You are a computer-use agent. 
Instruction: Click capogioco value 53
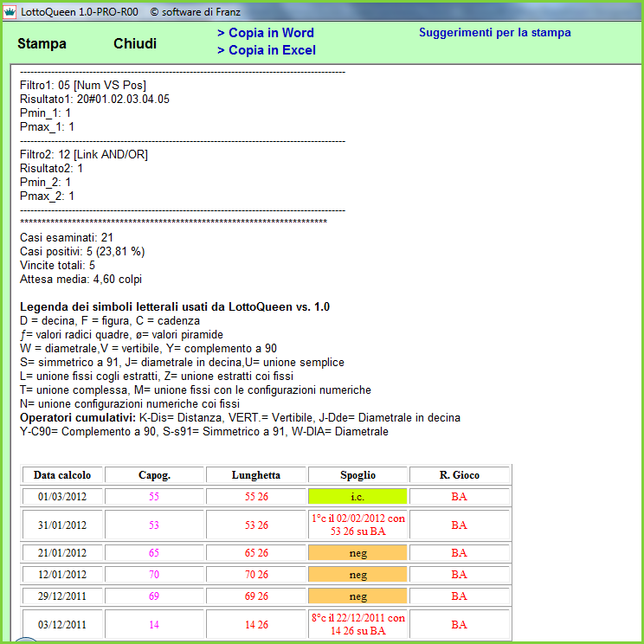click(x=154, y=525)
